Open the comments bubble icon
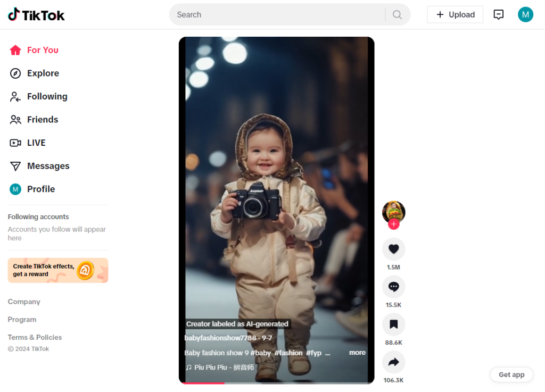The width and height of the screenshot is (545, 392). click(x=393, y=287)
